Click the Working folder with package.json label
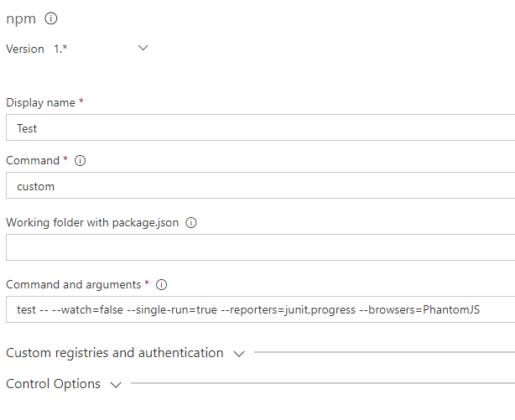This screenshot has height=420, width=515. pos(92,222)
